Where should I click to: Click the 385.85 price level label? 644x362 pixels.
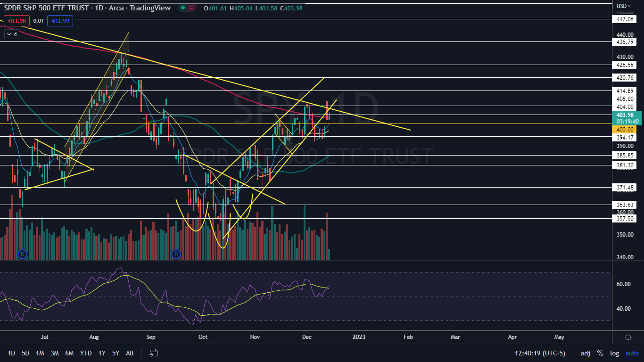coord(625,155)
